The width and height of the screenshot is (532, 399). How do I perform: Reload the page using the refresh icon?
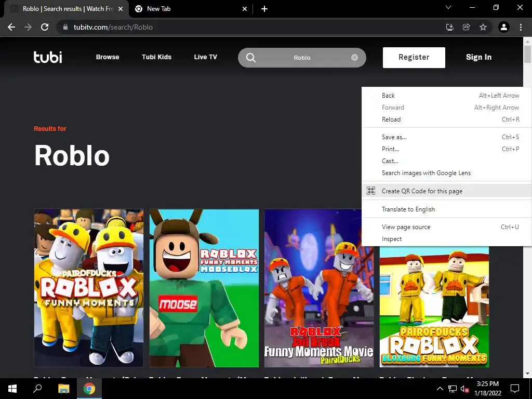(45, 27)
